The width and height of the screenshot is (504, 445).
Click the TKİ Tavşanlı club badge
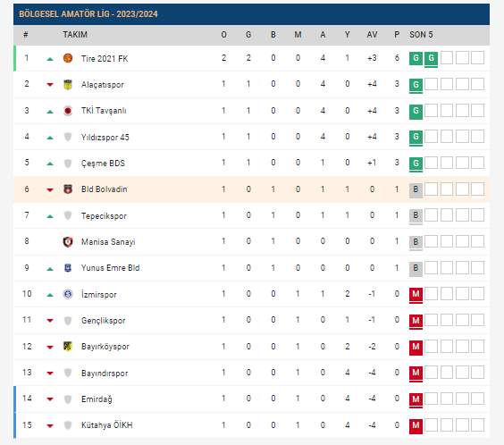click(68, 111)
